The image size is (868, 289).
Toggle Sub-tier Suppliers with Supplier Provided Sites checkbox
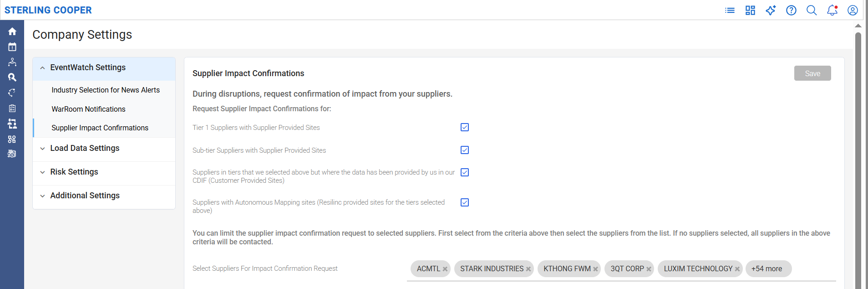[x=465, y=150]
